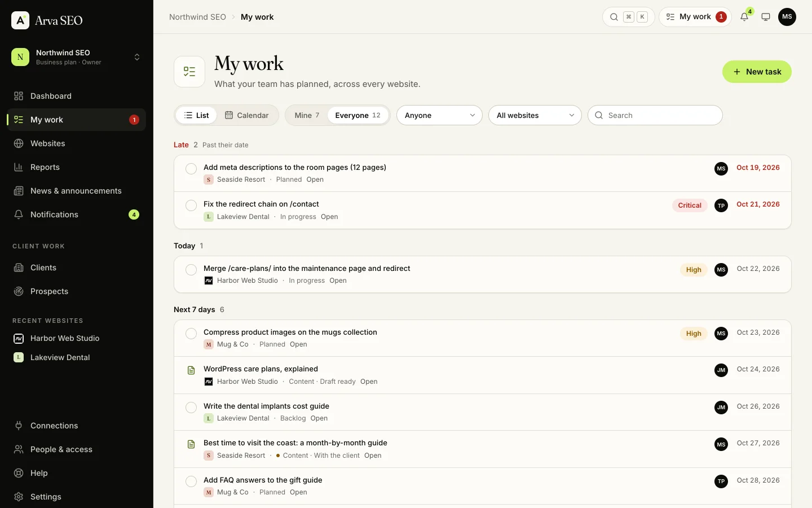
Task: Click the Clients building icon
Action: (19, 268)
